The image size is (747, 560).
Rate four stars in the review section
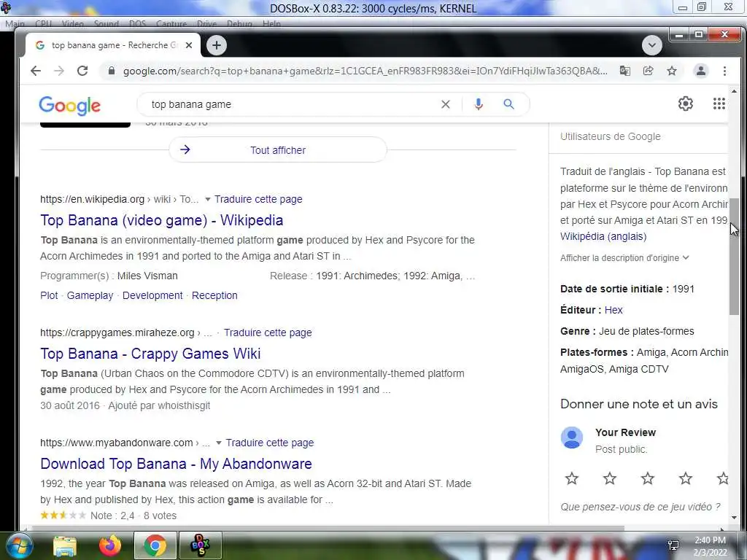point(686,478)
